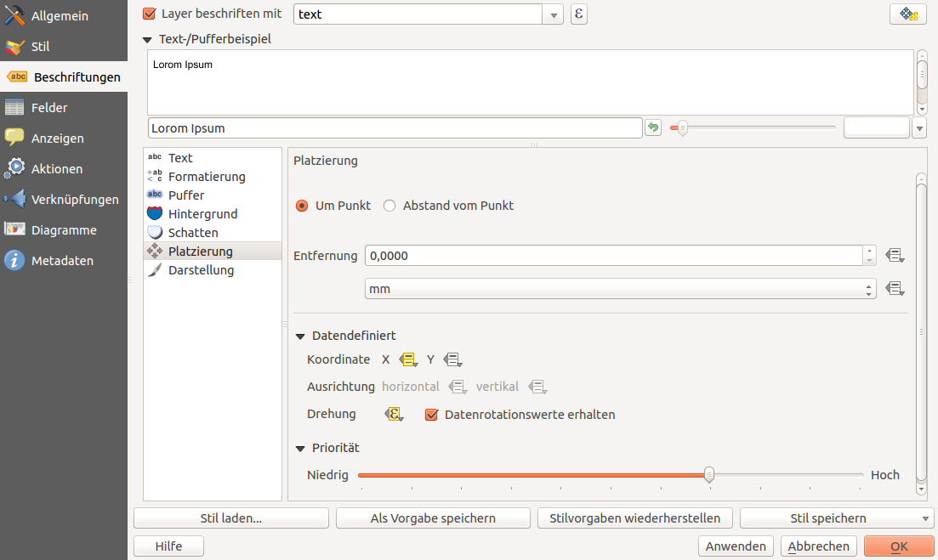Click the Anwenden button
Viewport: 938px width, 560px height.
pyautogui.click(x=736, y=546)
